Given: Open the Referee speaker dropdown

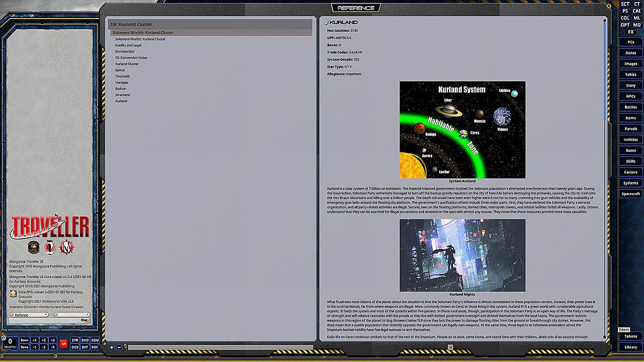Looking at the screenshot, I should pyautogui.click(x=29, y=315).
